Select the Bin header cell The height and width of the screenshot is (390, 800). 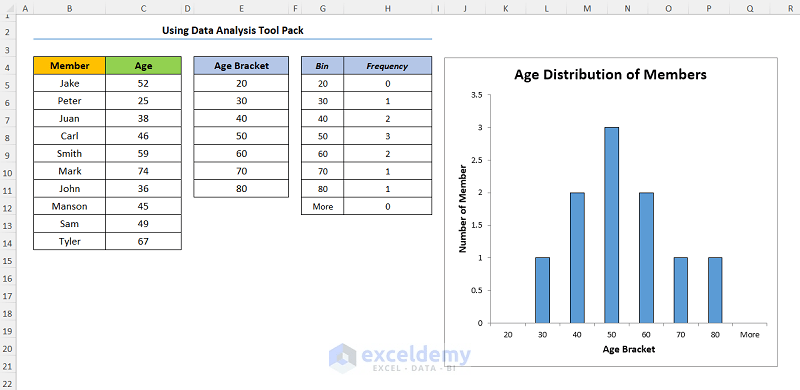322,66
